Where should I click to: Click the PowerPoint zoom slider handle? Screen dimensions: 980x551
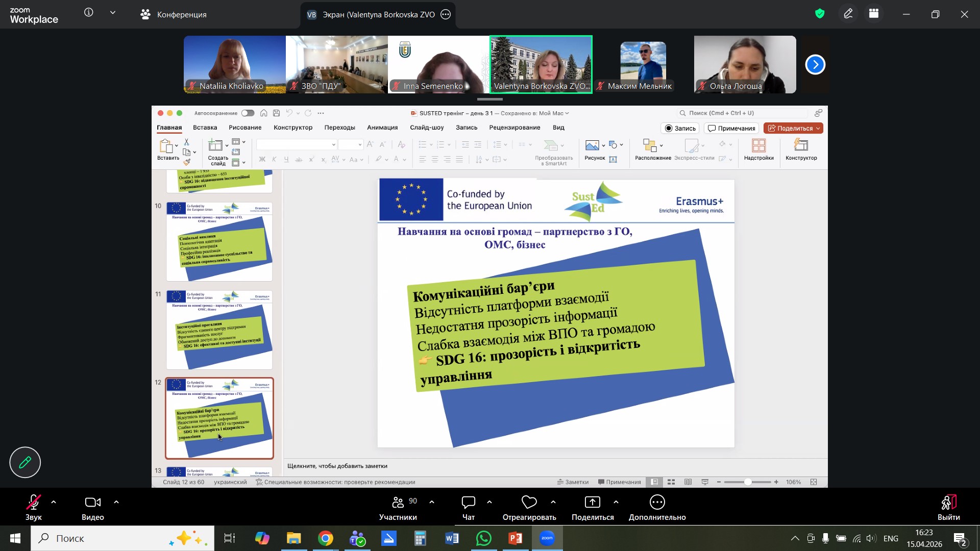[x=748, y=482]
